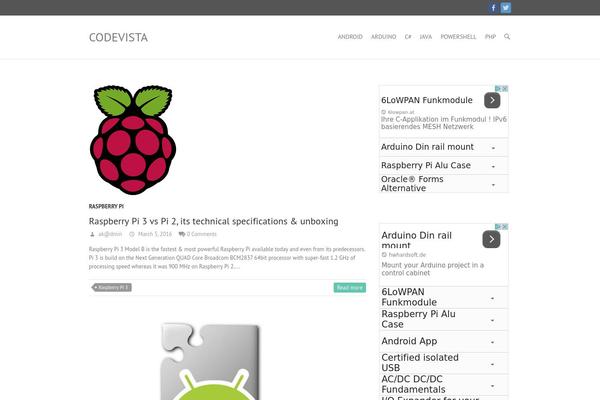Open AdChoices info on second ad
This screenshot has height=400, width=600.
tap(498, 227)
